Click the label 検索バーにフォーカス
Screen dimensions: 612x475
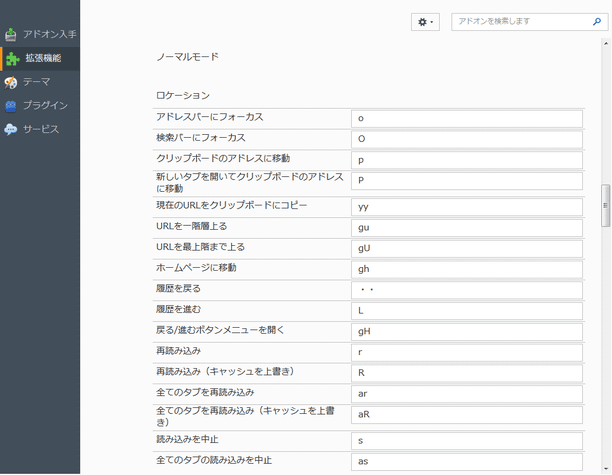[x=201, y=138]
